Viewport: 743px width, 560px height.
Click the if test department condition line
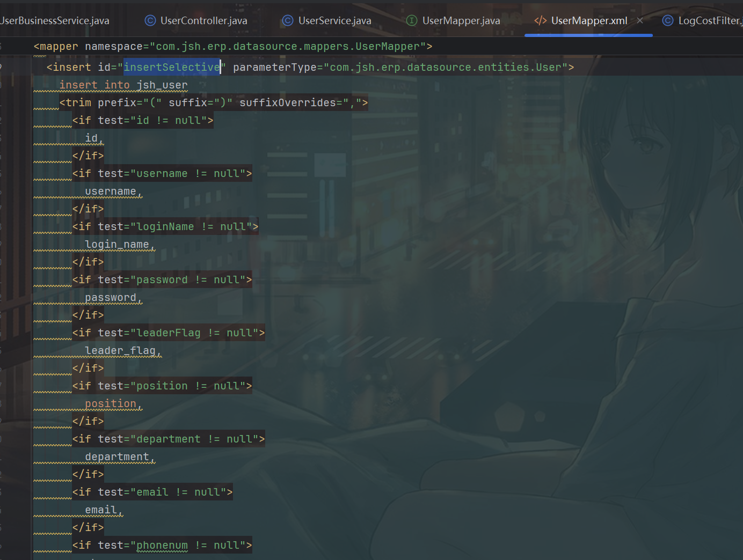(169, 439)
